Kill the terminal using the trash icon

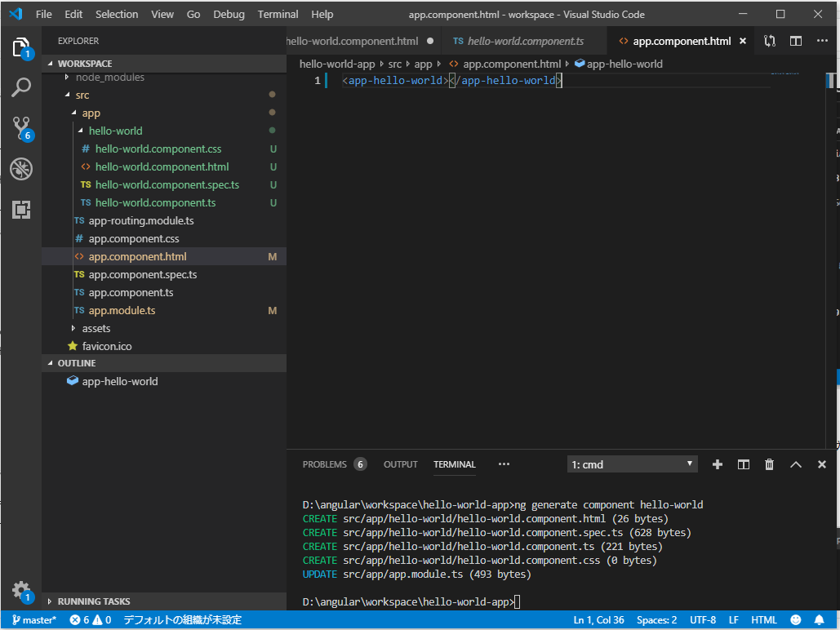pos(769,464)
